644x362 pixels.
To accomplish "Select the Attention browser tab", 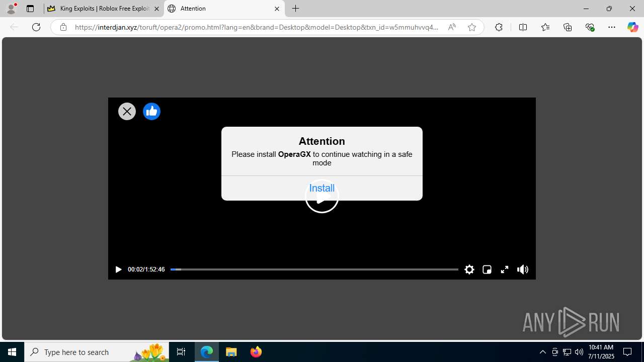I will point(224,9).
